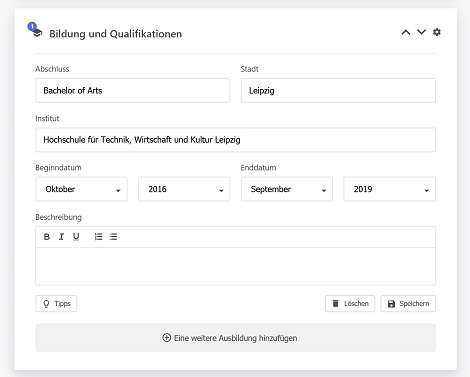Screen dimensions: 470x377
Task: Click the Enddatum label
Action: (258, 167)
